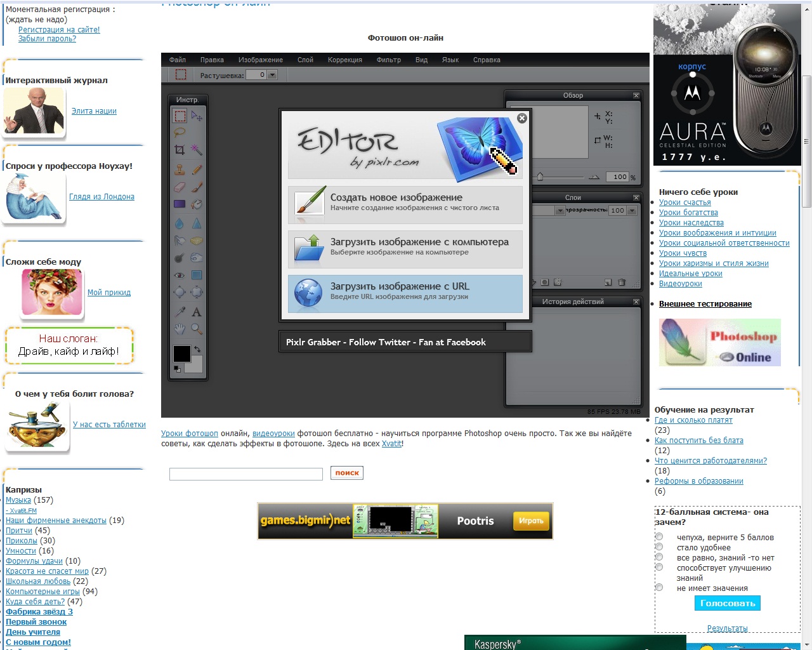Open the layer blend mode dropdown

coord(560,211)
